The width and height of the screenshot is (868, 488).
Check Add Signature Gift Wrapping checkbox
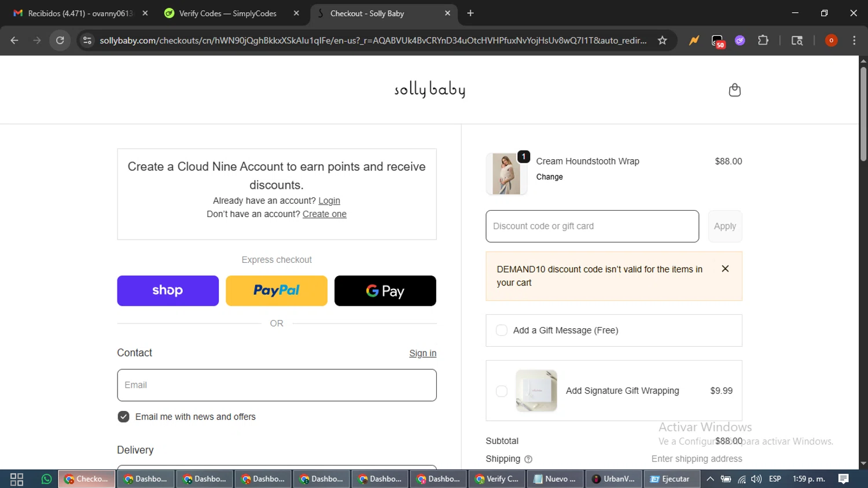click(502, 391)
